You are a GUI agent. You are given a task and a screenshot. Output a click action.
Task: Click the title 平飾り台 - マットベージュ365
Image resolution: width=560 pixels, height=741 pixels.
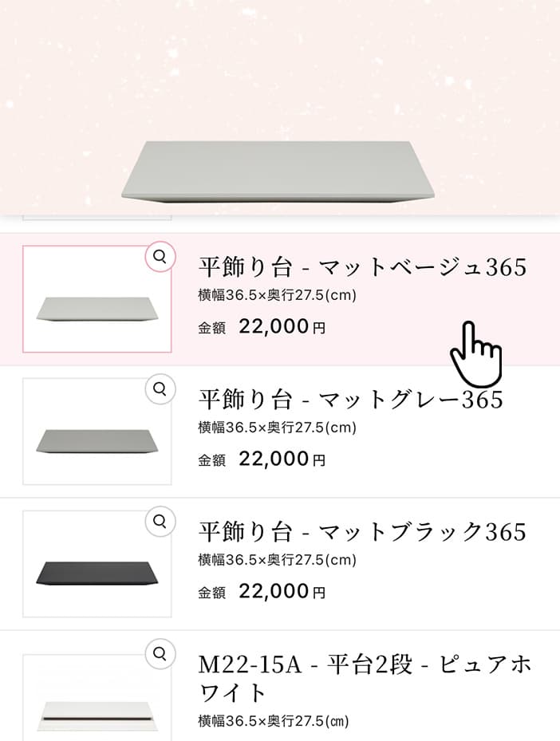coord(362,267)
